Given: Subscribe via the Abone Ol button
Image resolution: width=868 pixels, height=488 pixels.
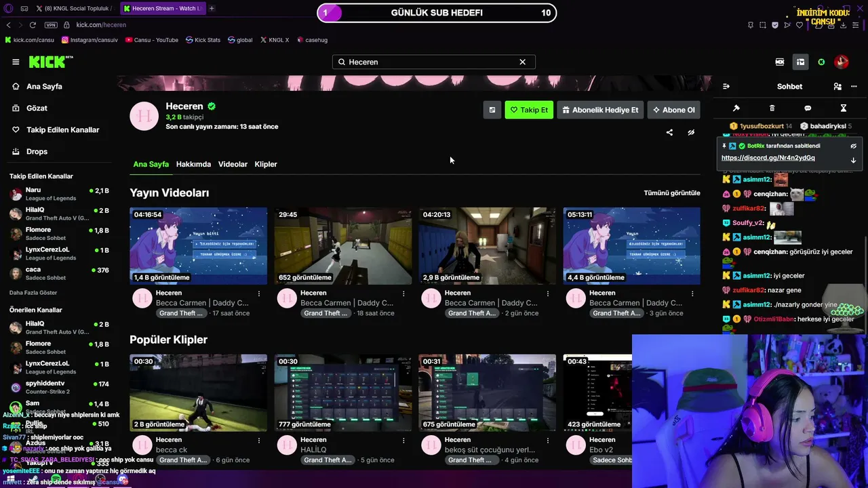Looking at the screenshot, I should pyautogui.click(x=674, y=110).
